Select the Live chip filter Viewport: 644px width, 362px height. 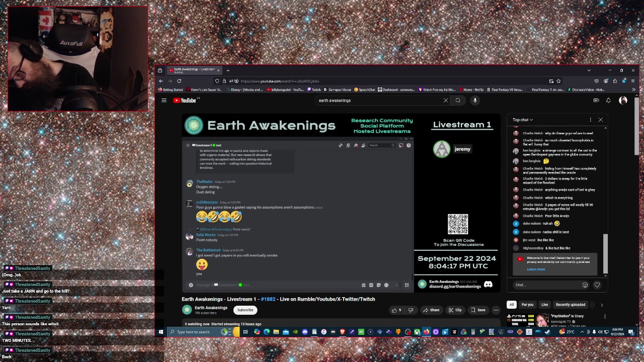pyautogui.click(x=544, y=305)
